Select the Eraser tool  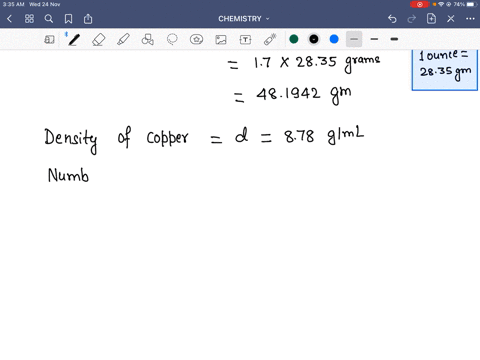coord(99,40)
